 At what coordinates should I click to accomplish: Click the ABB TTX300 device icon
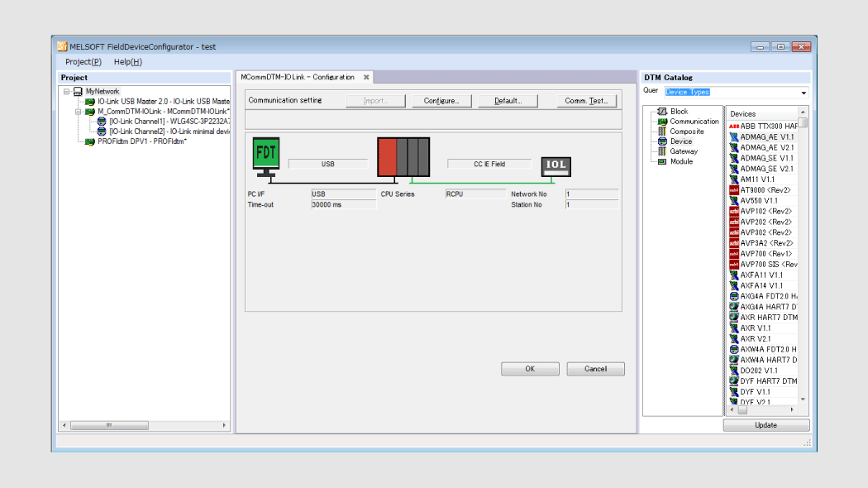tap(734, 126)
